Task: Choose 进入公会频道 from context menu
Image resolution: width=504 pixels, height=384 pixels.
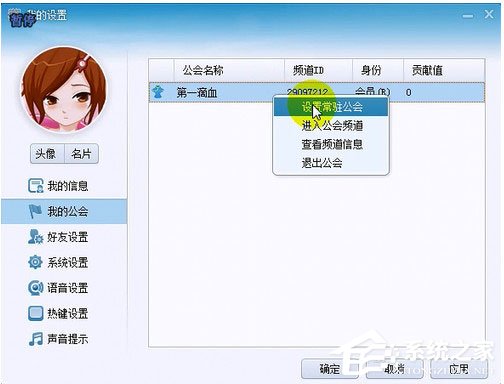Action: (x=331, y=126)
